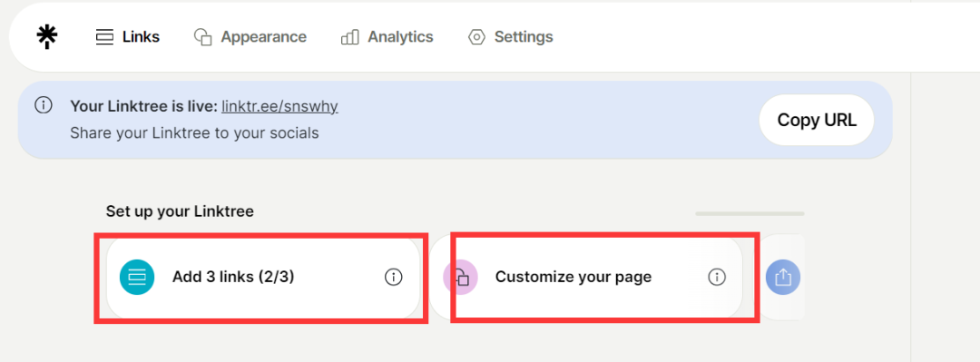Click the 'Set up your Linktree' heading
The width and height of the screenshot is (980, 362).
(x=180, y=211)
